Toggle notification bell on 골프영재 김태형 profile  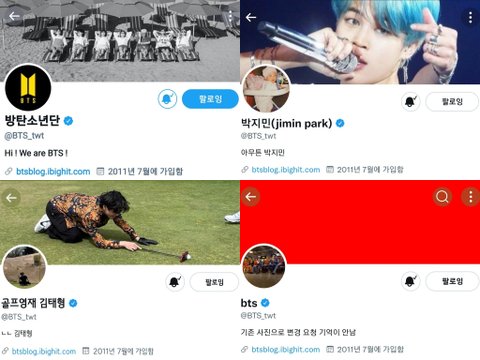[x=175, y=282]
